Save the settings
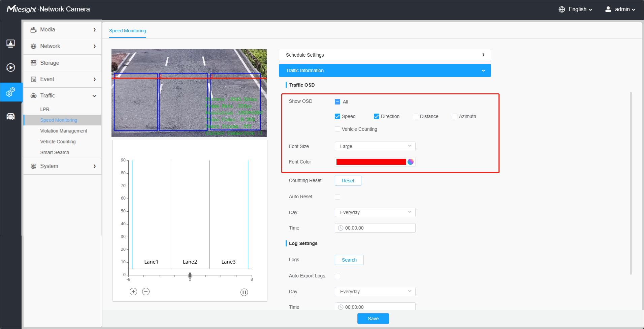This screenshot has width=644, height=329. (373, 319)
